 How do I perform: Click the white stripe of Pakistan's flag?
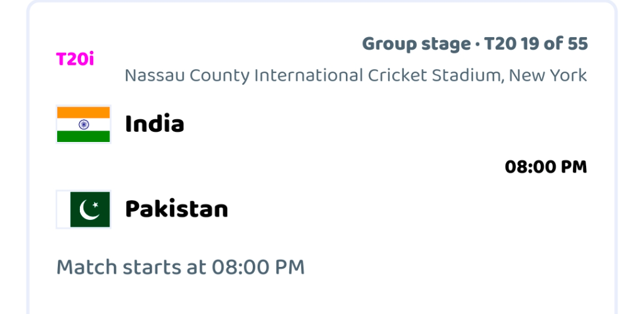(x=64, y=209)
